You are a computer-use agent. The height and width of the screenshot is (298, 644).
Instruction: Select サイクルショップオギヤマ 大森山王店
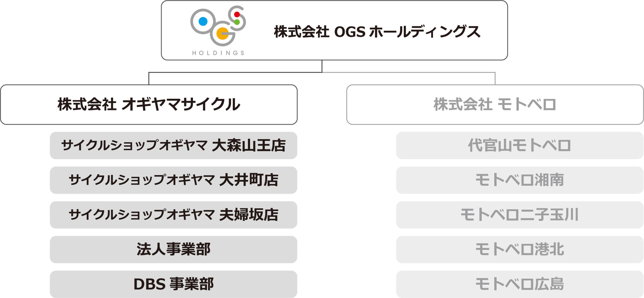pyautogui.click(x=174, y=145)
